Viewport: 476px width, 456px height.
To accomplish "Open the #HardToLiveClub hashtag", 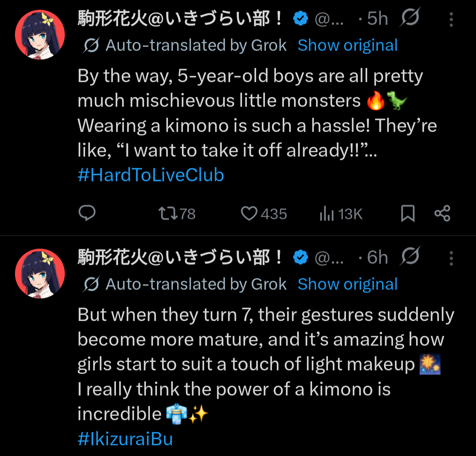I will pyautogui.click(x=151, y=175).
